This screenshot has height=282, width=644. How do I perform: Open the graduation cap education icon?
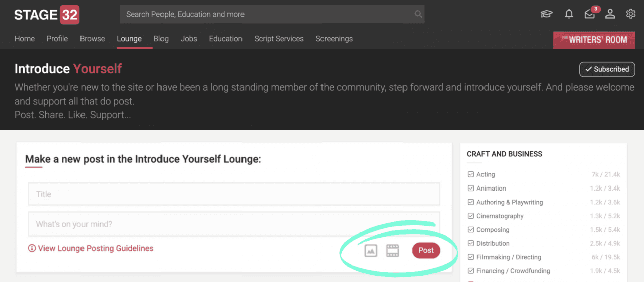click(x=546, y=14)
